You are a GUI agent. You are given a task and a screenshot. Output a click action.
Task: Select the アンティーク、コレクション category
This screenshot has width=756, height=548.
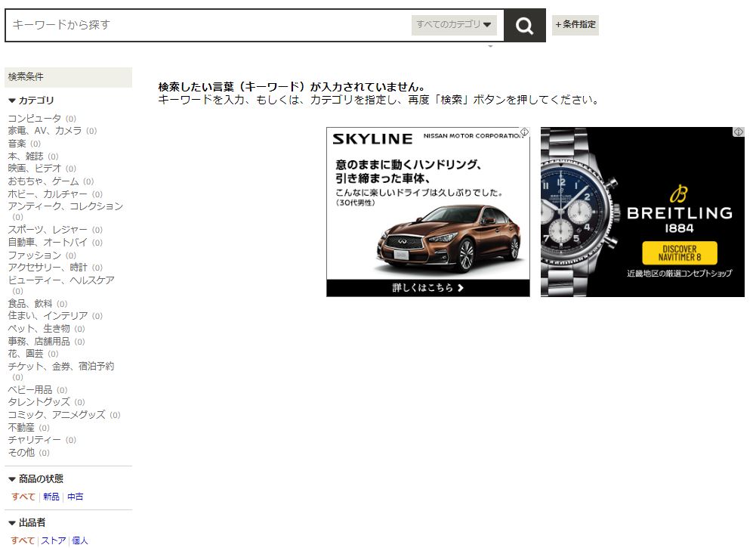(65, 206)
